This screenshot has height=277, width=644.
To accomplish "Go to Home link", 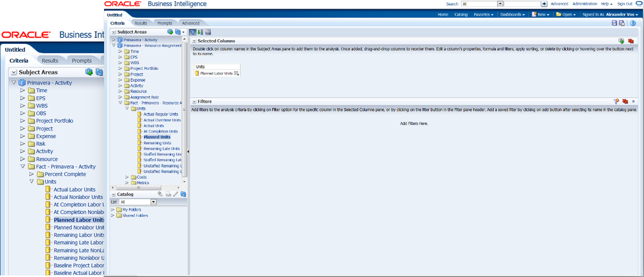I will 443,15.
